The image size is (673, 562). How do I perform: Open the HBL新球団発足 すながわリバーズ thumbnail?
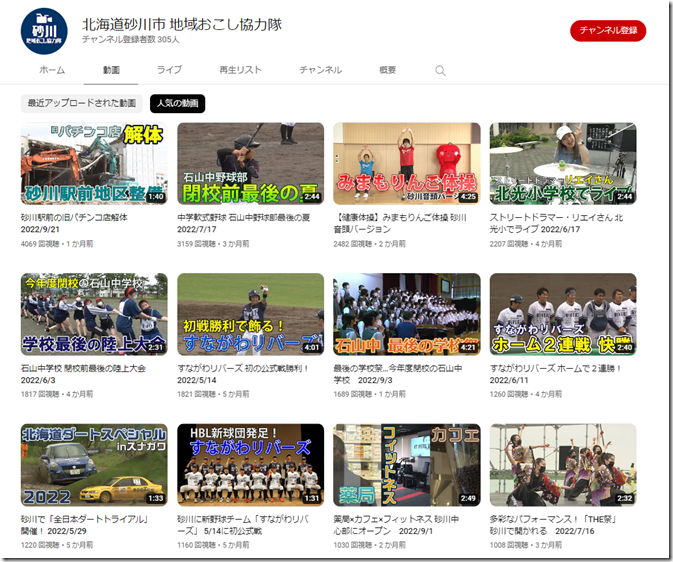(251, 465)
